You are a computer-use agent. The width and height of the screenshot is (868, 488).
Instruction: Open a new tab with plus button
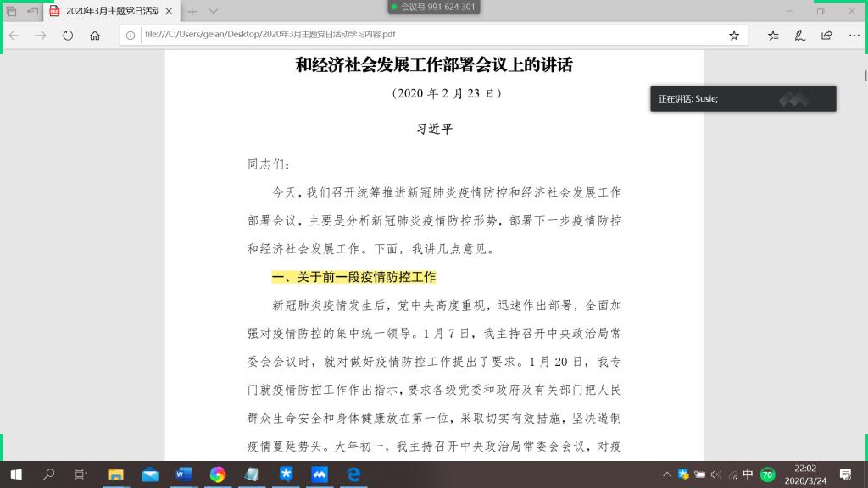pyautogui.click(x=192, y=11)
